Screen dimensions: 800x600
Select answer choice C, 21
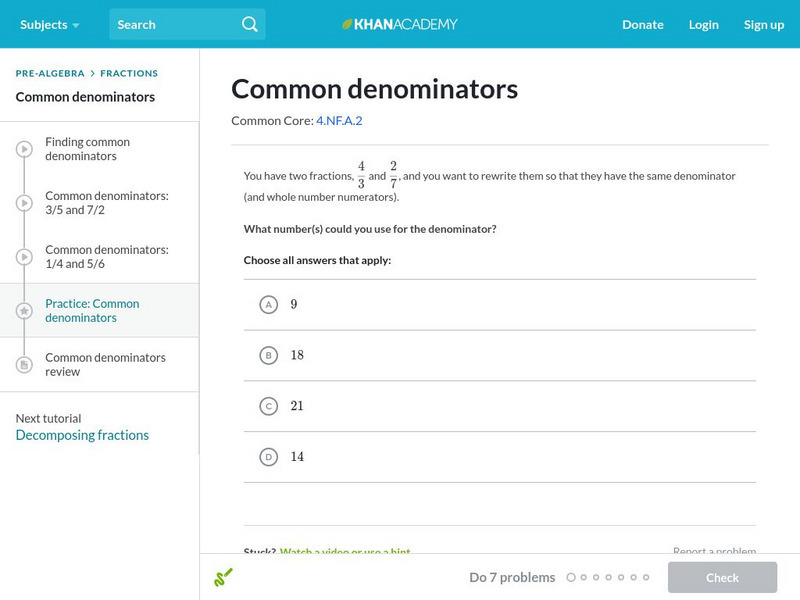point(268,406)
